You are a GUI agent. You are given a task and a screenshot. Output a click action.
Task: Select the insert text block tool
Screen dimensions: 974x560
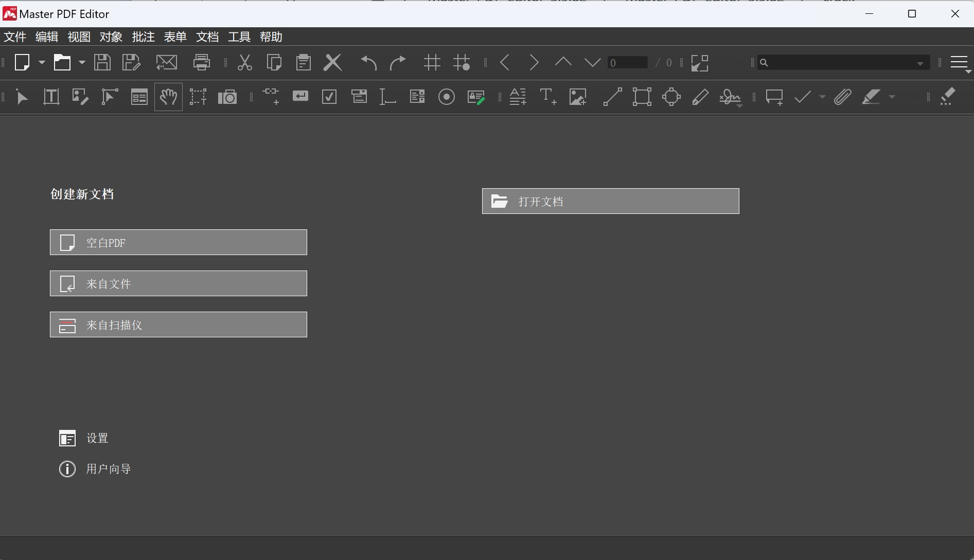pos(518,97)
